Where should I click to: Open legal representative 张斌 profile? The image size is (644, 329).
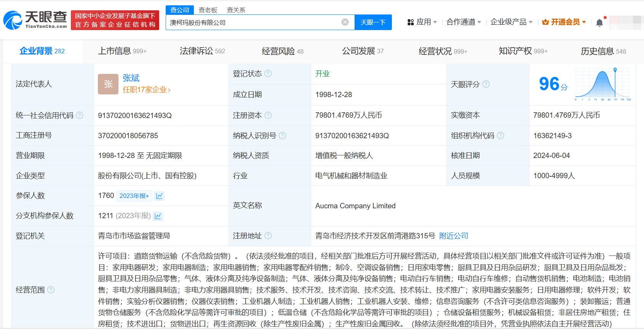coord(131,78)
